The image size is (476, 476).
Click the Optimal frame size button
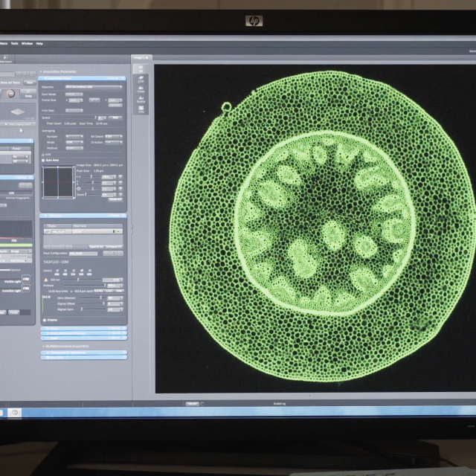pos(115,106)
